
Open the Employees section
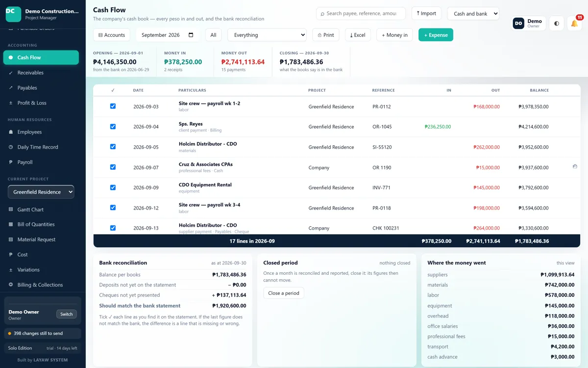(x=41, y=132)
